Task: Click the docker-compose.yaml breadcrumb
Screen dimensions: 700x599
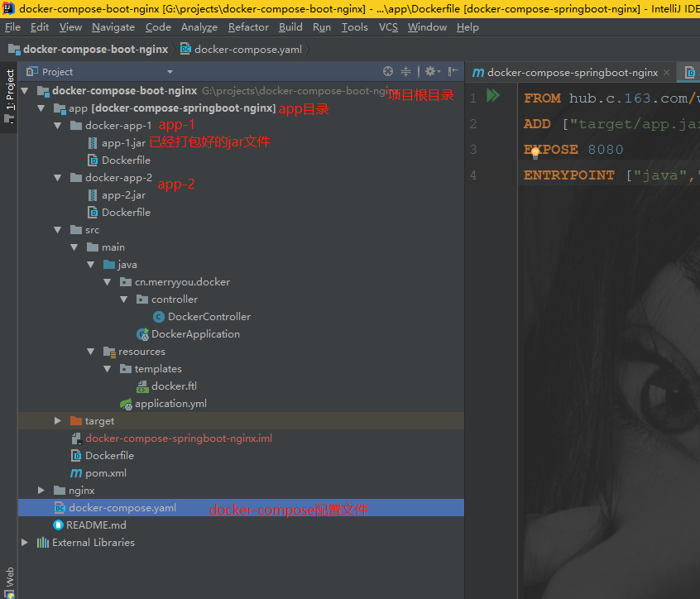Action: 241,50
